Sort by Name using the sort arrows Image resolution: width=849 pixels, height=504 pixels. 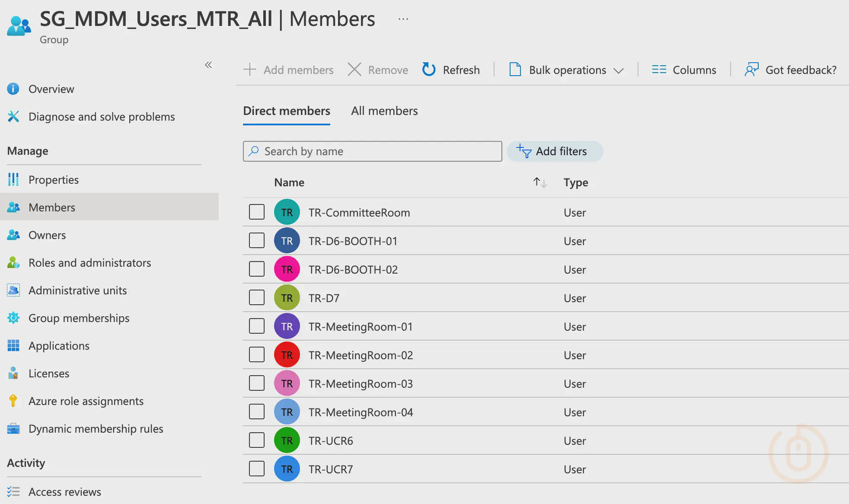(540, 182)
